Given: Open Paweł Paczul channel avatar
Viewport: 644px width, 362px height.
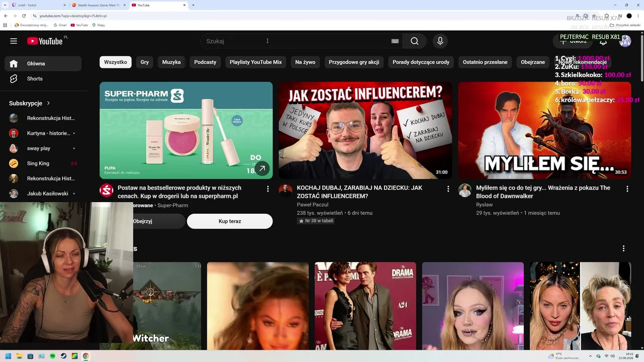Looking at the screenshot, I should [x=285, y=191].
